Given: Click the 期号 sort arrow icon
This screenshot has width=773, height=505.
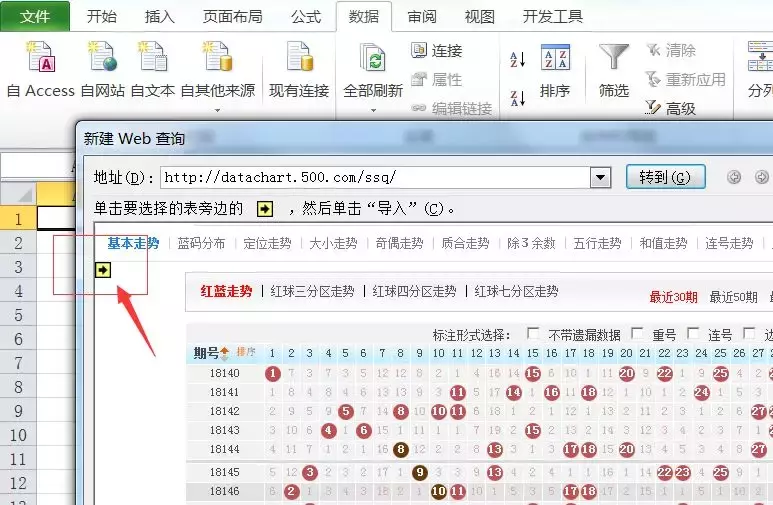Looking at the screenshot, I should [225, 353].
